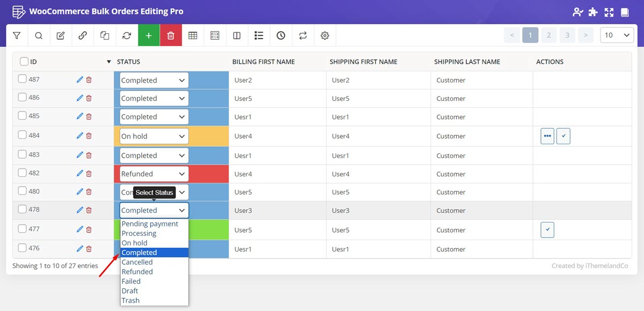The height and width of the screenshot is (311, 644).
Task: Check the box for order 482
Action: point(22,173)
